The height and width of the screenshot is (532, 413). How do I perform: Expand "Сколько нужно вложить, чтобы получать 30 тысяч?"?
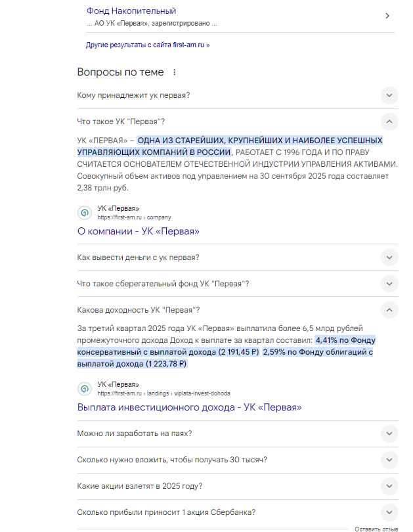tap(389, 460)
